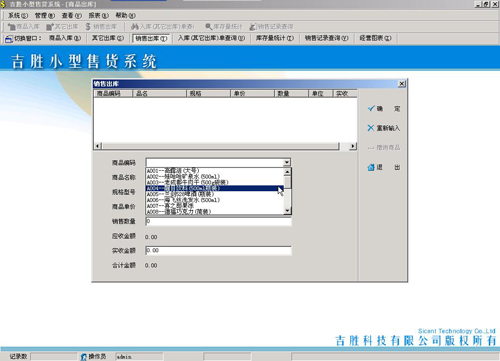Click the 实收金额 input field
The width and height of the screenshot is (500, 361).
[218, 251]
